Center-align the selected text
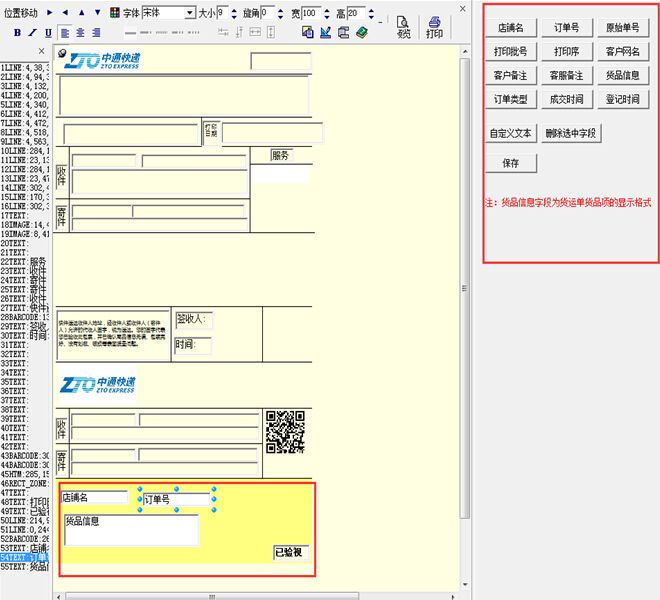This screenshot has width=660, height=600. (79, 33)
